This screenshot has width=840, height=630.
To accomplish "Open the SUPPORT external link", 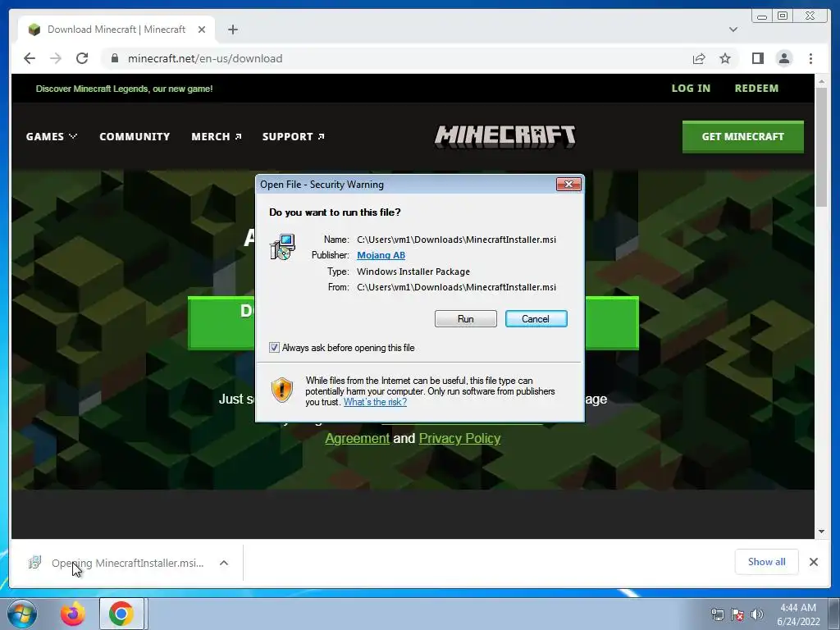I will click(293, 137).
